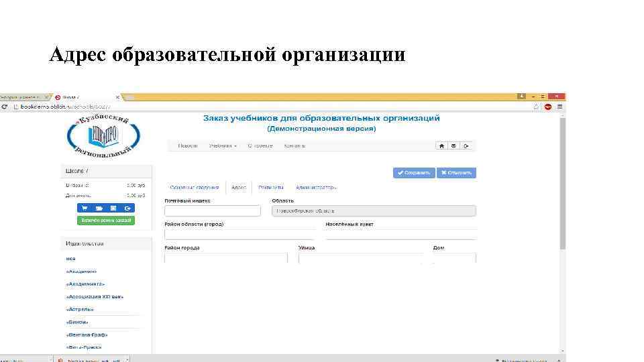Click the Kuzbass regional institute logo
This screenshot has width=644, height=362.
pos(103,136)
